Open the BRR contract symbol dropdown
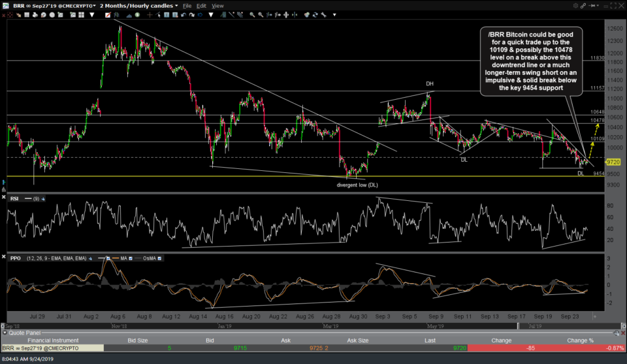The height and width of the screenshot is (364, 627). (96, 5)
